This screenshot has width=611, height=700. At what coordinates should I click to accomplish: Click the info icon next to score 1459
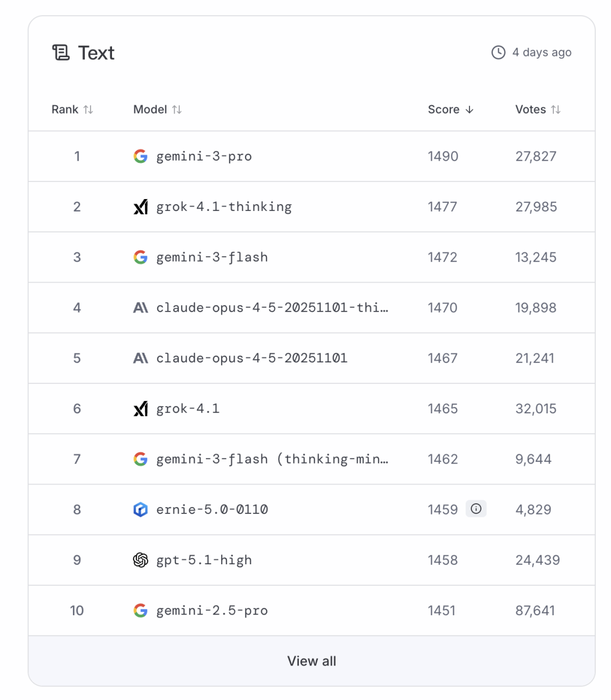click(x=476, y=509)
